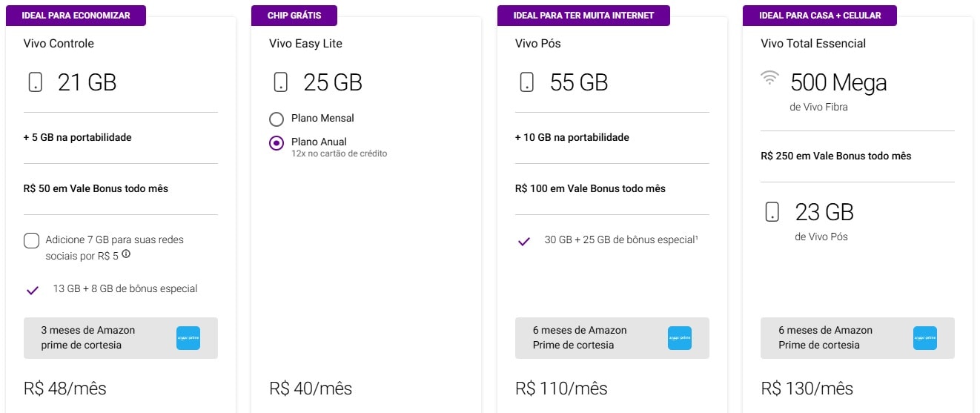Viewport: 980px width, 413px height.
Task: Click Amazon Prime logo in Vivo Total Essencial
Action: [925, 338]
